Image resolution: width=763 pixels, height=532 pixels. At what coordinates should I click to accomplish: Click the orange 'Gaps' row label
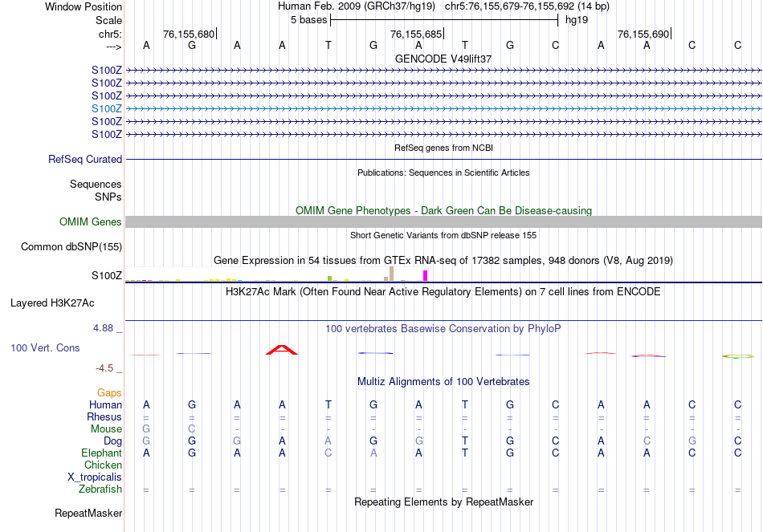pos(109,392)
